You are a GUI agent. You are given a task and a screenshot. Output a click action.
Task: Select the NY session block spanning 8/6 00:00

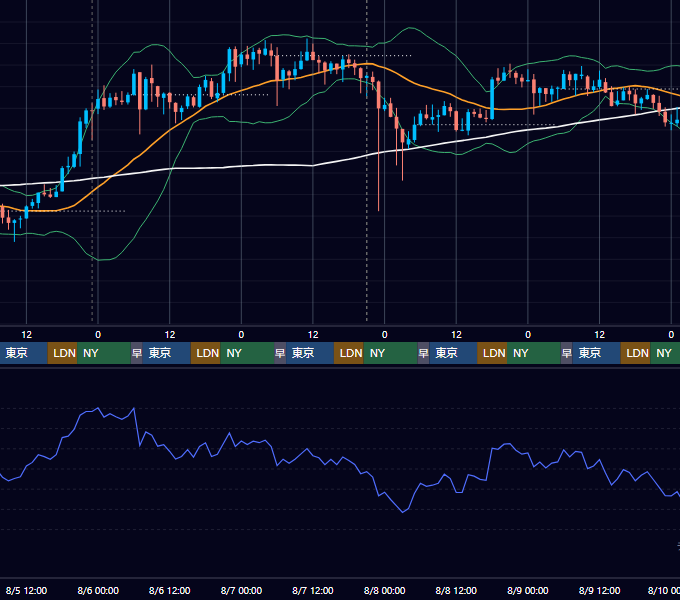coord(104,353)
